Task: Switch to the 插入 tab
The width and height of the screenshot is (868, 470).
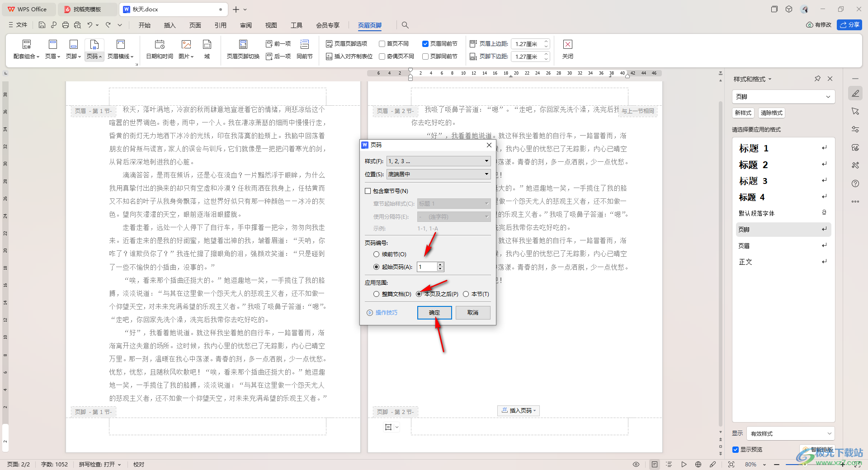Action: coord(170,25)
